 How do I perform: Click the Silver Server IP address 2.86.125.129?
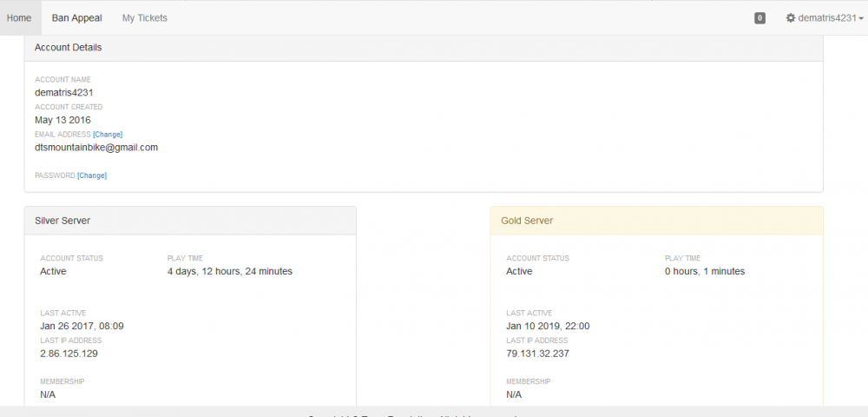[x=69, y=354]
